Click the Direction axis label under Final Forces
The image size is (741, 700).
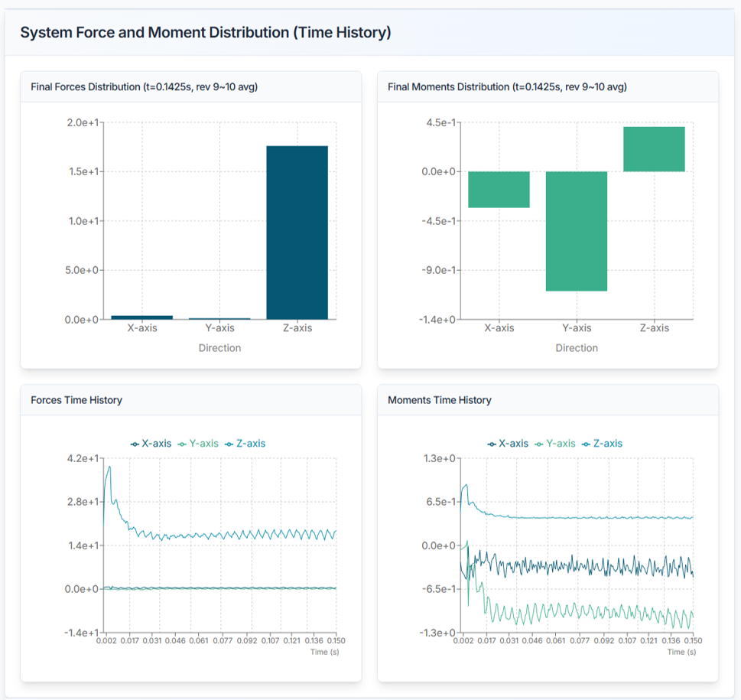(219, 348)
